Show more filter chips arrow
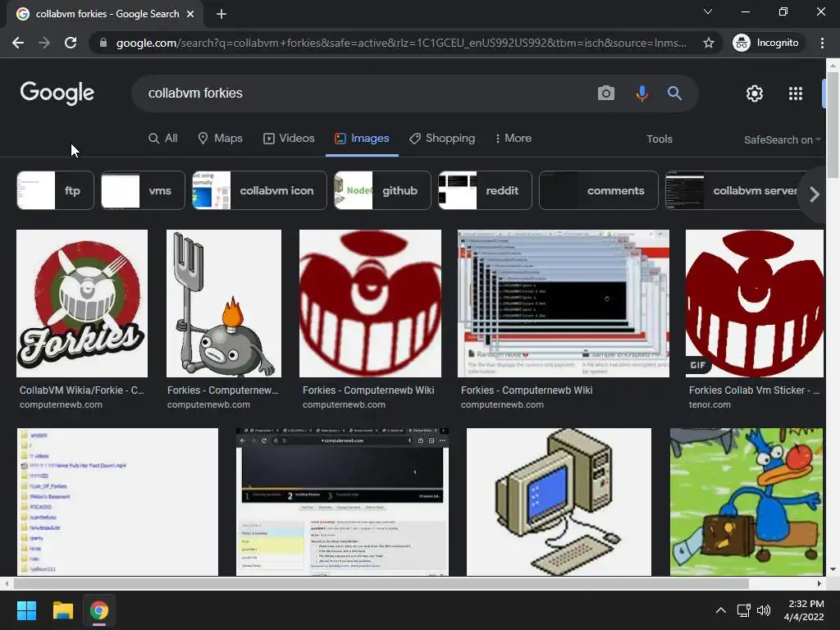Viewport: 840px width, 630px height. pyautogui.click(x=815, y=194)
